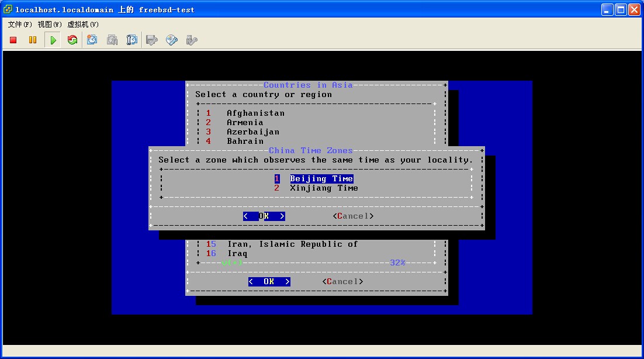
Task: Click Cancel in Countries in Asia dialog
Action: tap(343, 282)
